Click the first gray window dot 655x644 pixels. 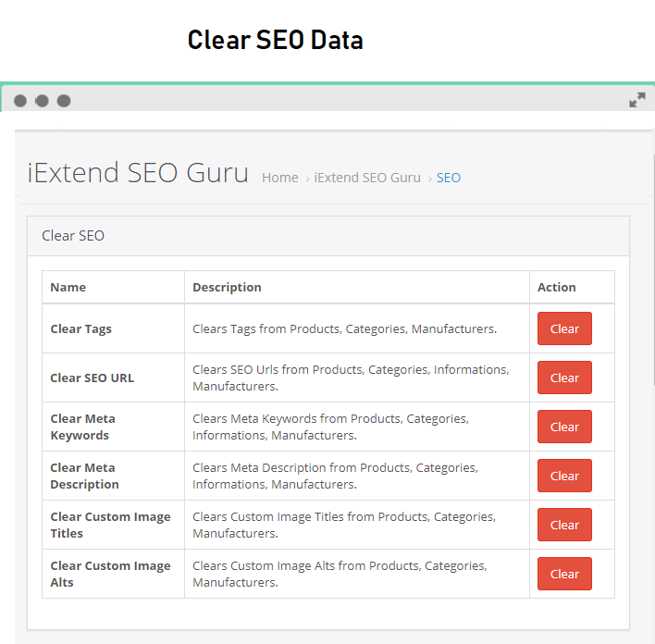pos(20,101)
